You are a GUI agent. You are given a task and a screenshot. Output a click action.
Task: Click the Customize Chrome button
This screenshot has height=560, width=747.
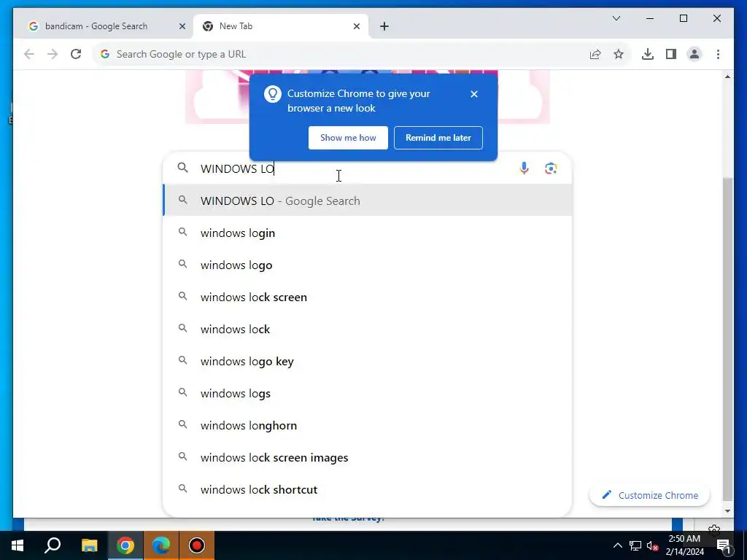tap(649, 495)
